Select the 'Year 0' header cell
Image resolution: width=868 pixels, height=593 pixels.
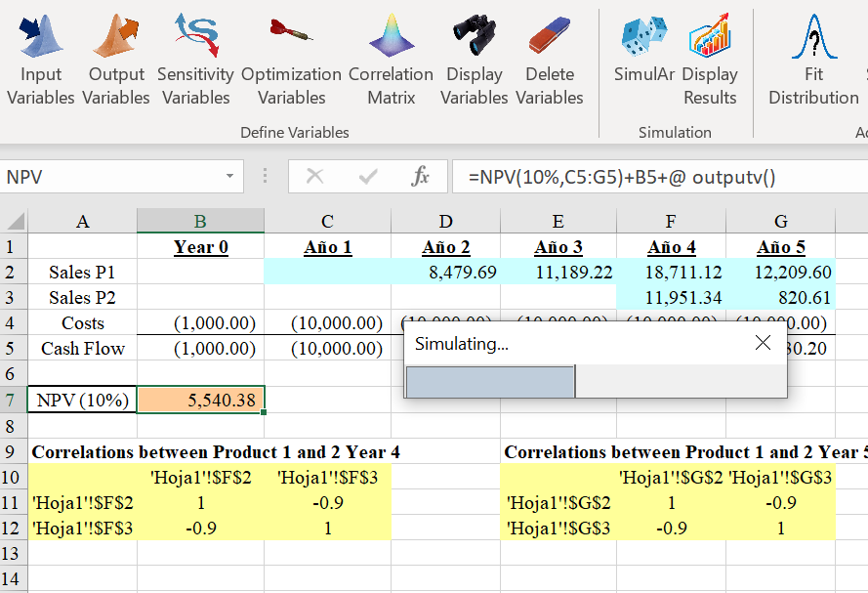click(200, 246)
